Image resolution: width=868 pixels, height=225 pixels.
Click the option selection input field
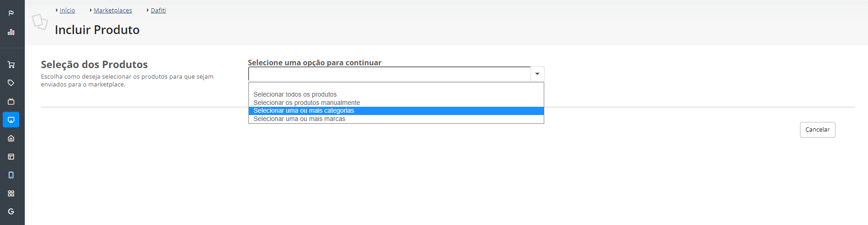pos(389,74)
